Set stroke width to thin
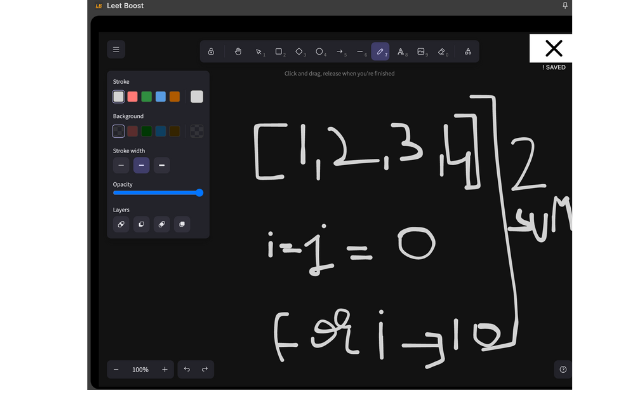Image resolution: width=640 pixels, height=400 pixels. (x=121, y=165)
